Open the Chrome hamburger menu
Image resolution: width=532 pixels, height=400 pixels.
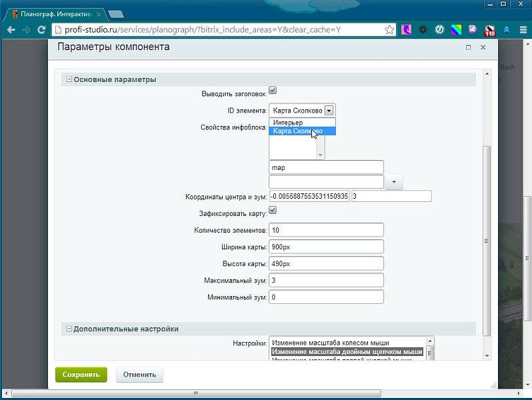click(523, 30)
